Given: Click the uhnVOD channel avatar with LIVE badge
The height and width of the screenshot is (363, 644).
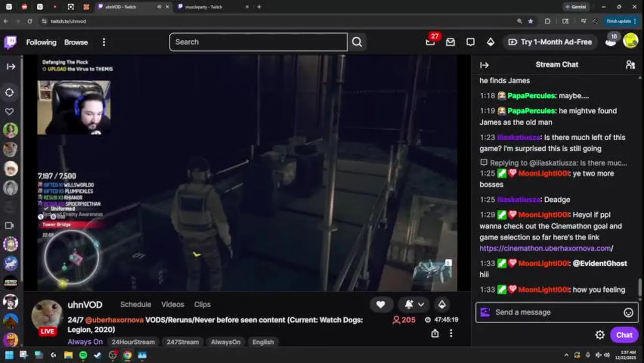Looking at the screenshot, I should (x=47, y=316).
